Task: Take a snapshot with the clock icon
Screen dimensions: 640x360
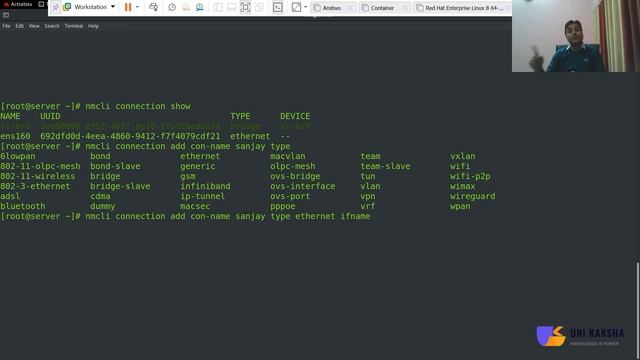Action: [172, 7]
